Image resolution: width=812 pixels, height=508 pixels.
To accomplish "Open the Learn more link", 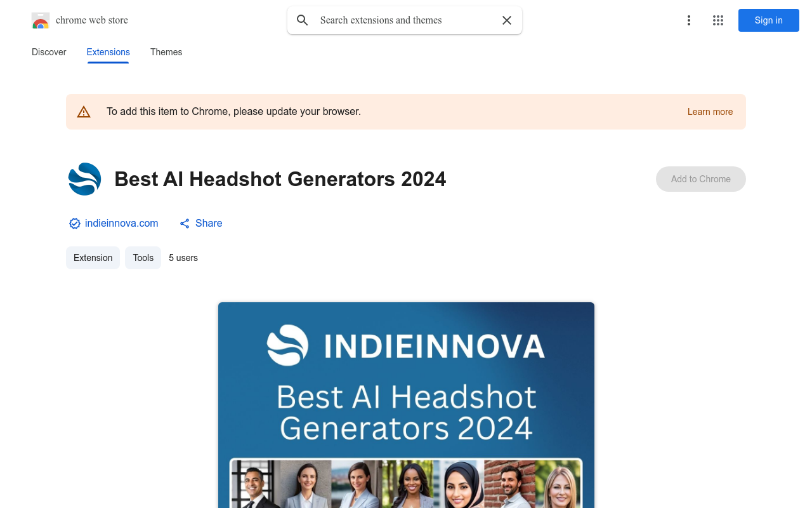I will (x=710, y=112).
